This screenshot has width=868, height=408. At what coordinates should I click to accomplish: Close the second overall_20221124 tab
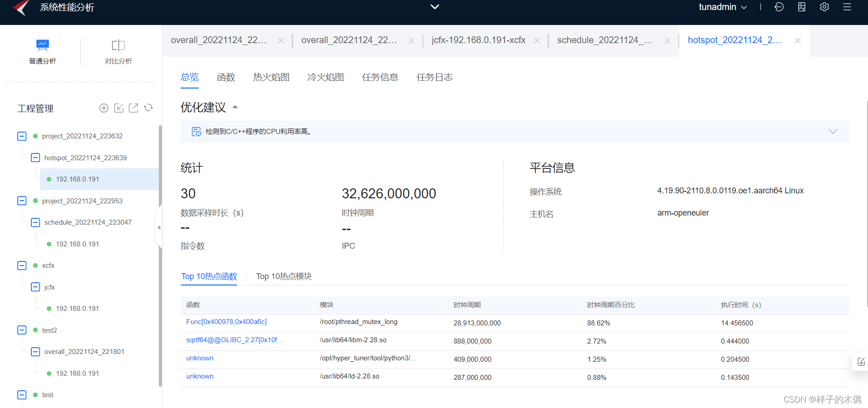(411, 40)
